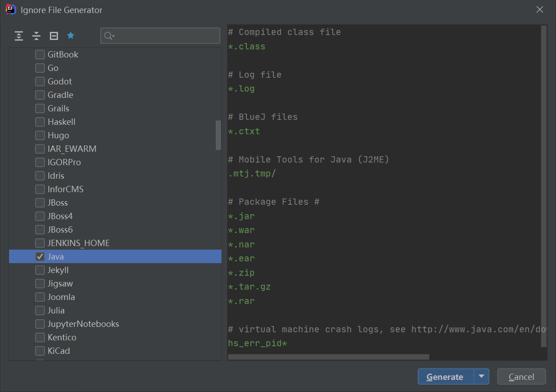Select the JupyterNotebooks label
The width and height of the screenshot is (556, 392).
83,324
